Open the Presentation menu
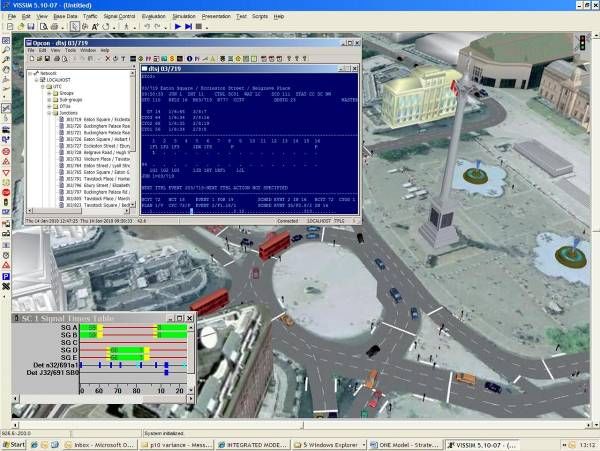The height and width of the screenshot is (451, 600). [x=216, y=16]
